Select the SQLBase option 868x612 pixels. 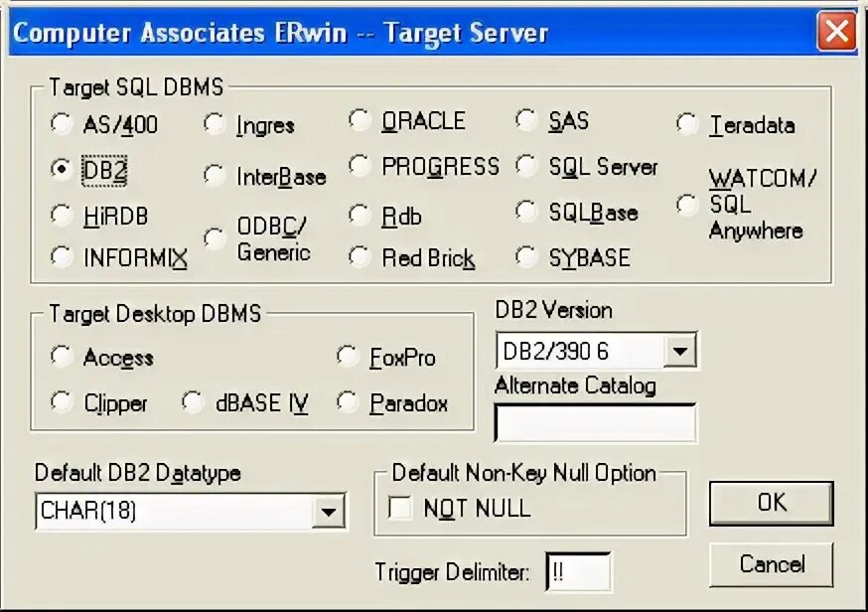click(x=526, y=211)
